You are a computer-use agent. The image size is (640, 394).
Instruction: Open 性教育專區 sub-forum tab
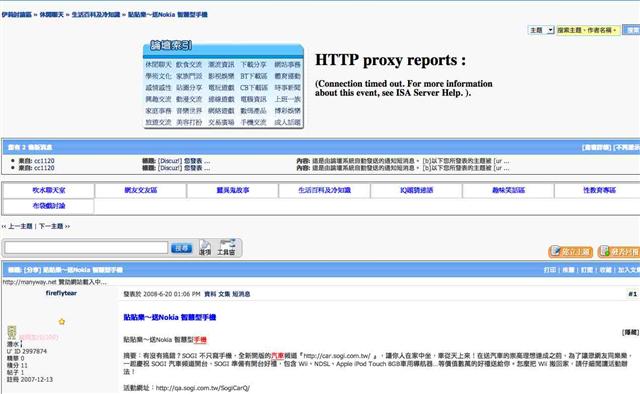[x=599, y=190]
